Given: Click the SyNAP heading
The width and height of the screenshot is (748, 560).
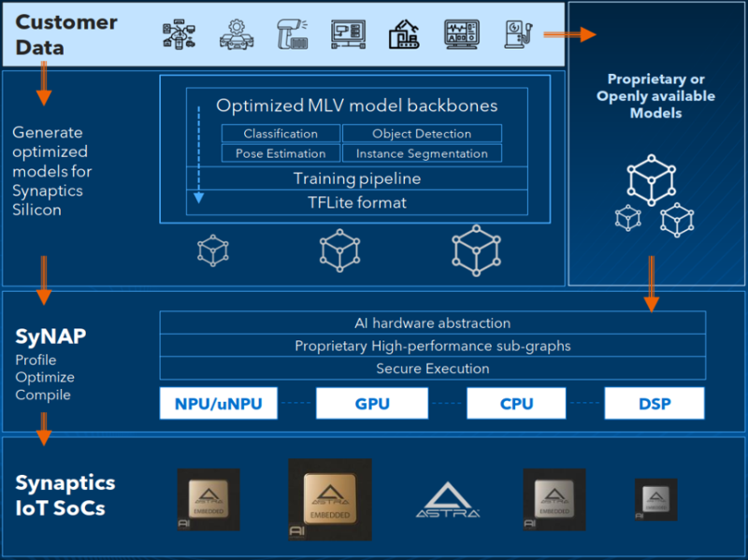Looking at the screenshot, I should coord(50,337).
